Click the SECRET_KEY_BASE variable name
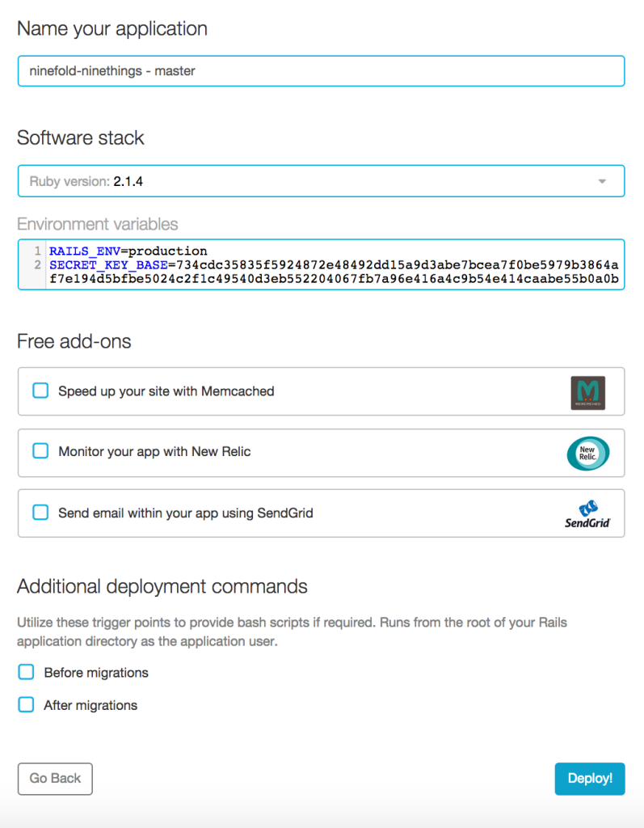The width and height of the screenshot is (644, 828). 108,264
